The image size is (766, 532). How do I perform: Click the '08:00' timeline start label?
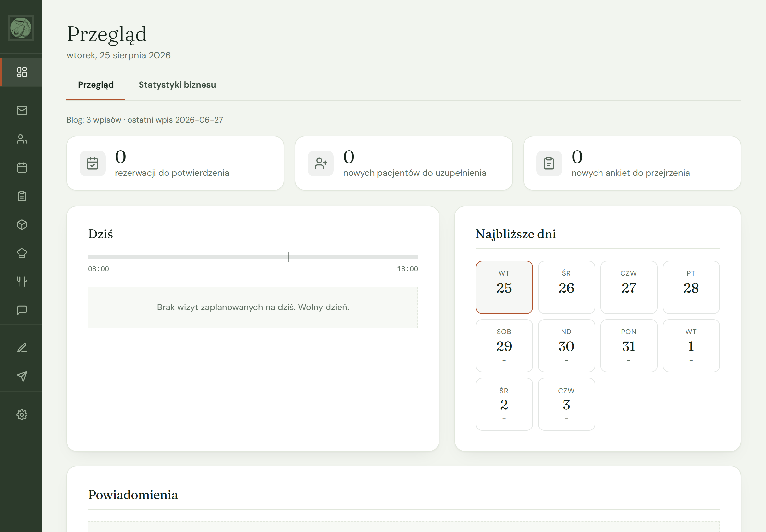pos(98,269)
